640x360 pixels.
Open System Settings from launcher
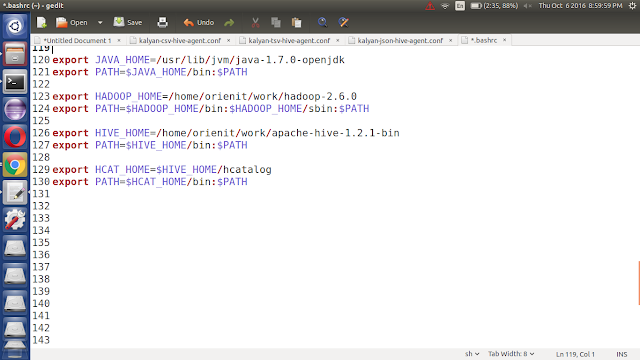click(15, 220)
